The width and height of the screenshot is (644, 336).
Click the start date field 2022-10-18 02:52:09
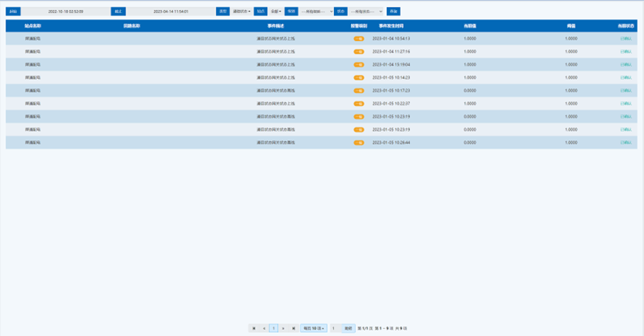point(66,12)
